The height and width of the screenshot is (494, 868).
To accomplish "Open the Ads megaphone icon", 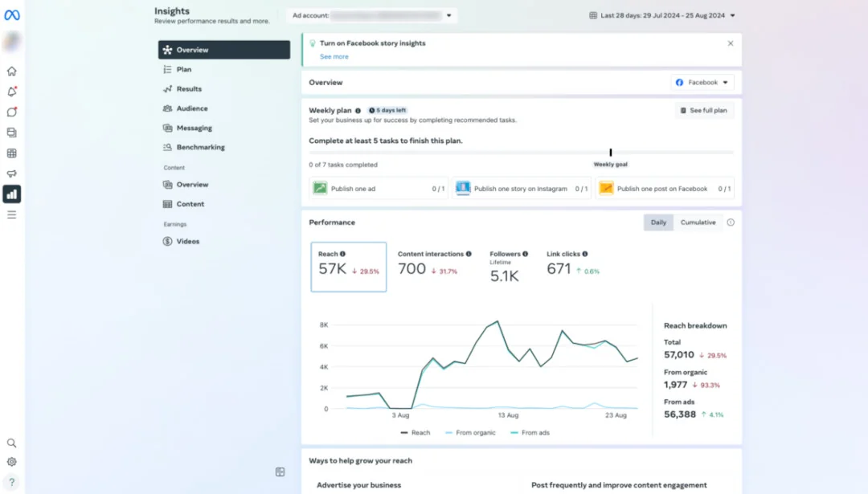I will coord(11,174).
